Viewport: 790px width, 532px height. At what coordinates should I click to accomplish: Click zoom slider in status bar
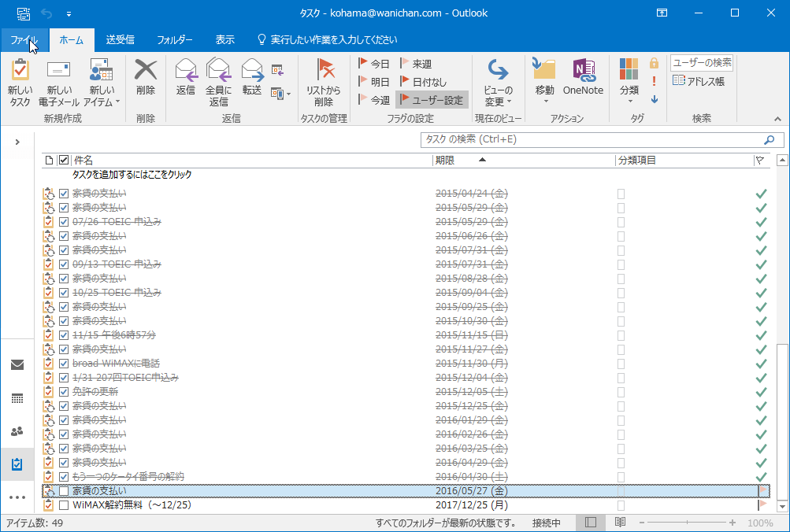tap(688, 523)
